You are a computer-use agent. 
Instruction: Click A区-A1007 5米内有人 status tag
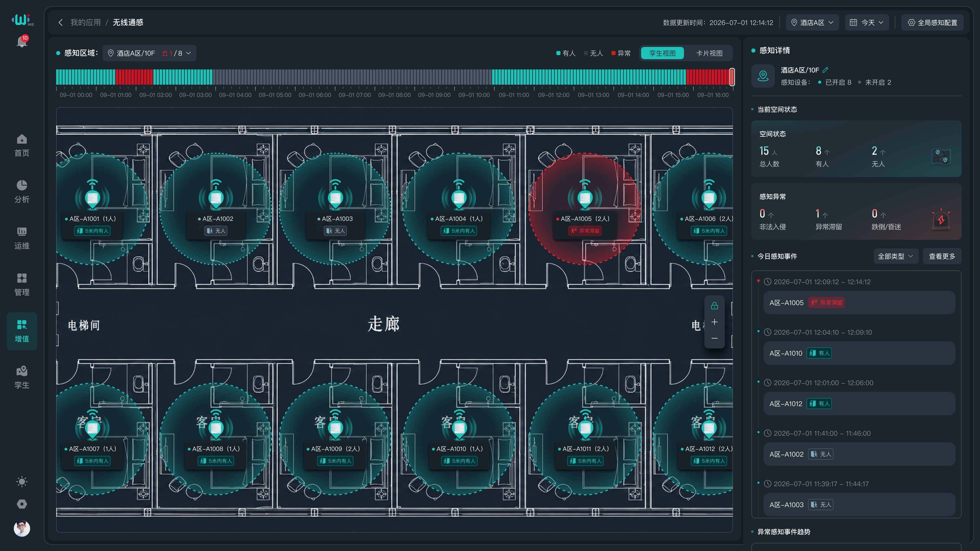pyautogui.click(x=92, y=461)
